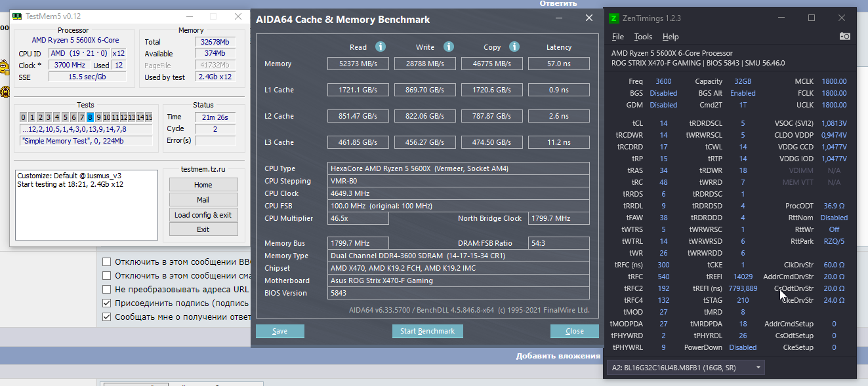
Task: Click the Mail button in TestMem5
Action: click(203, 200)
